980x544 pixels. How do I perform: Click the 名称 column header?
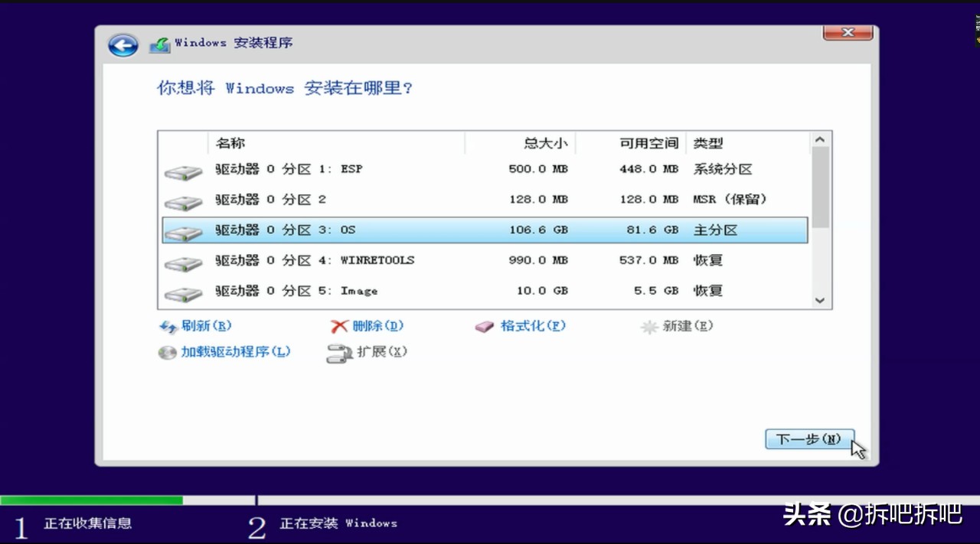click(230, 143)
